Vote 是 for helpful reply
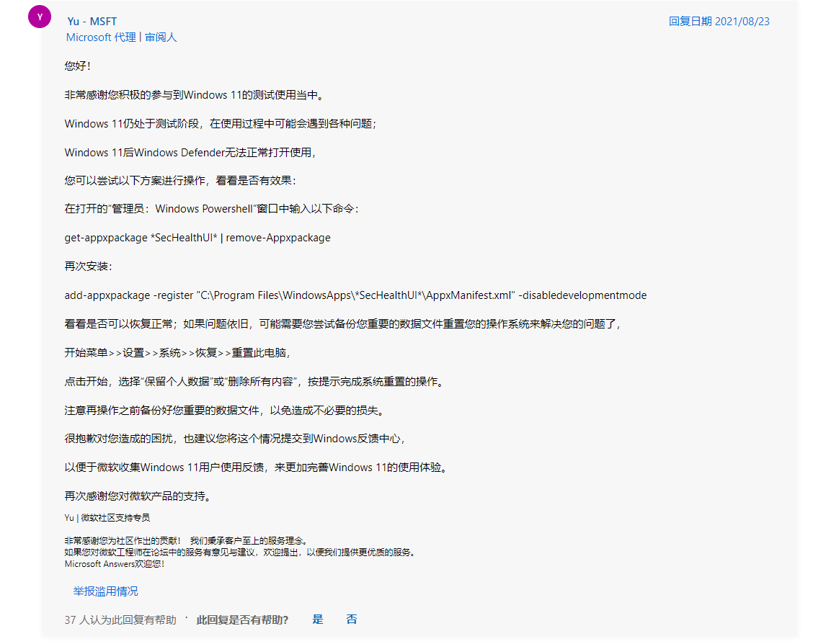821x644 pixels. [x=317, y=620]
